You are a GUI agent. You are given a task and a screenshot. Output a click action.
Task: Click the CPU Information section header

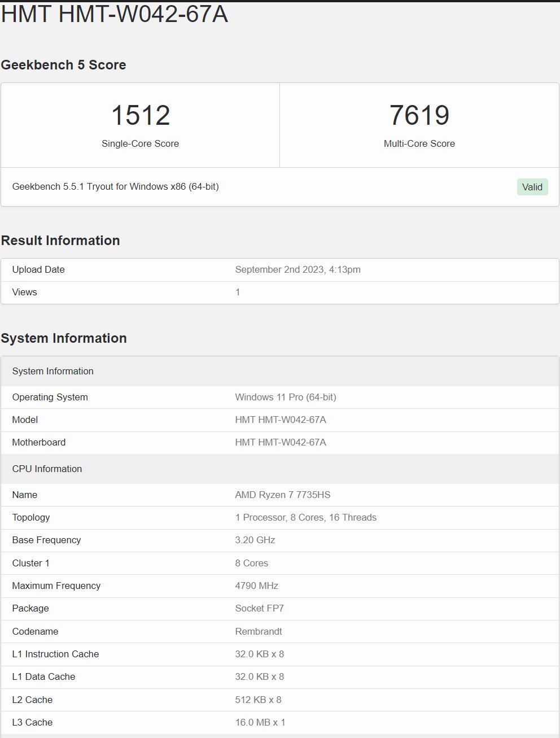pos(280,469)
